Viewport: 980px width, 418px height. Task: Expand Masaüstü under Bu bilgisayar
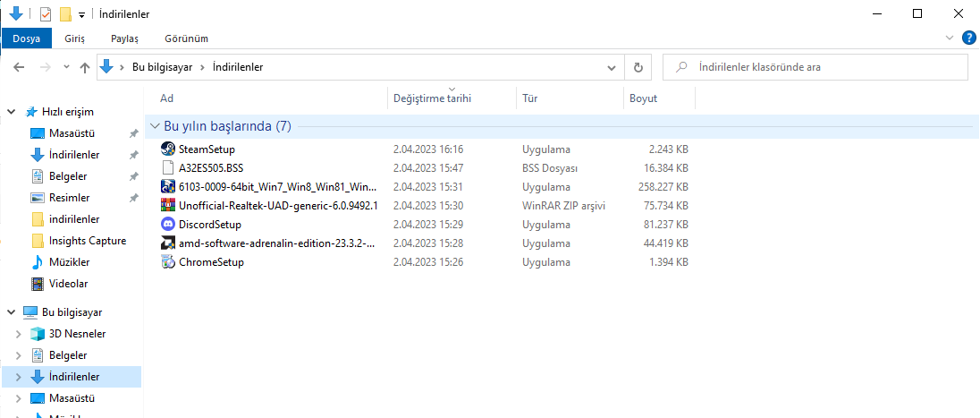[x=19, y=398]
